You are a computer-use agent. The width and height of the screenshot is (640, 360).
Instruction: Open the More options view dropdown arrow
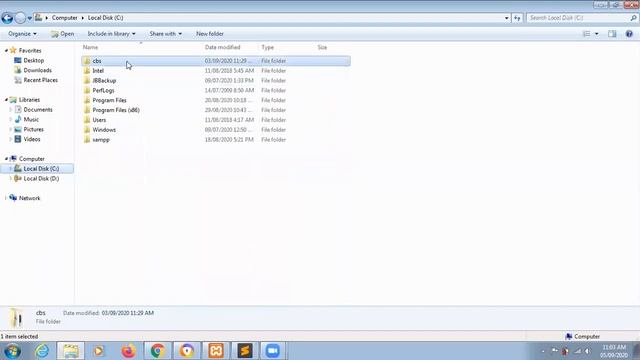(x=596, y=34)
